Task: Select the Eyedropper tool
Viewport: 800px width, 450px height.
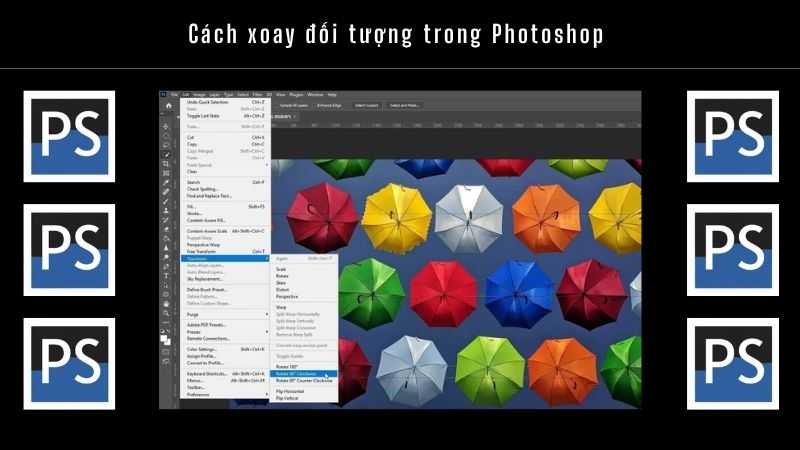Action: coord(166,183)
